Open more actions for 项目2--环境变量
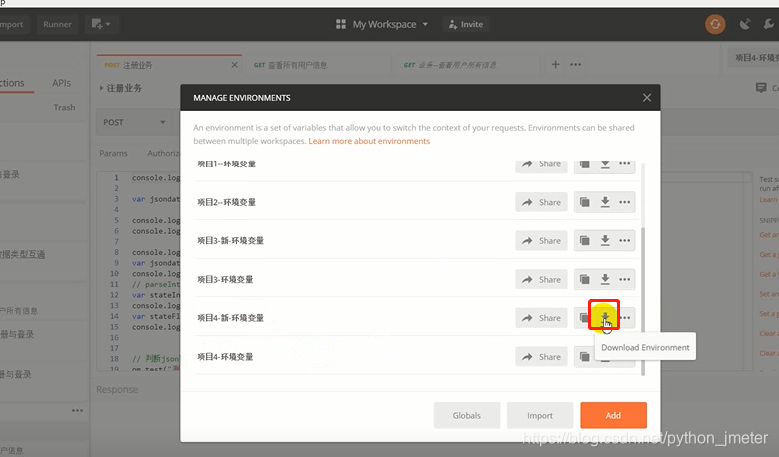Image resolution: width=779 pixels, height=457 pixels. (x=624, y=202)
